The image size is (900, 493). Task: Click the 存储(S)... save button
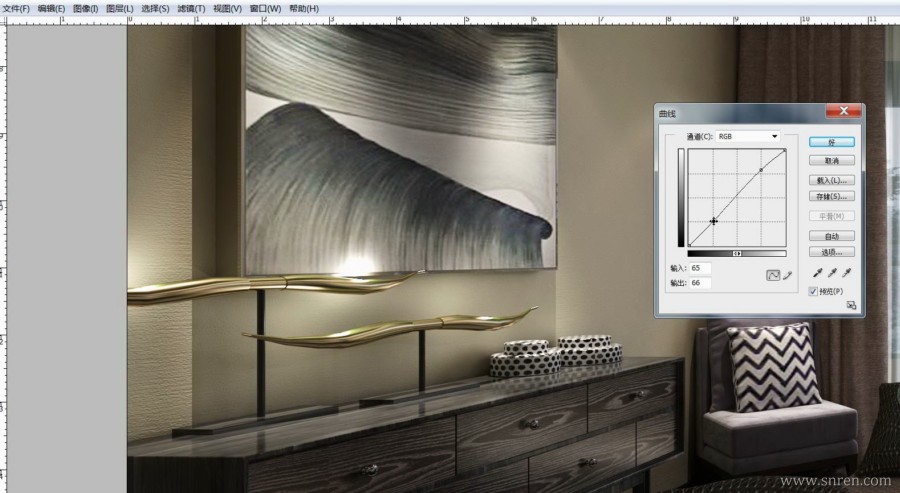[832, 196]
